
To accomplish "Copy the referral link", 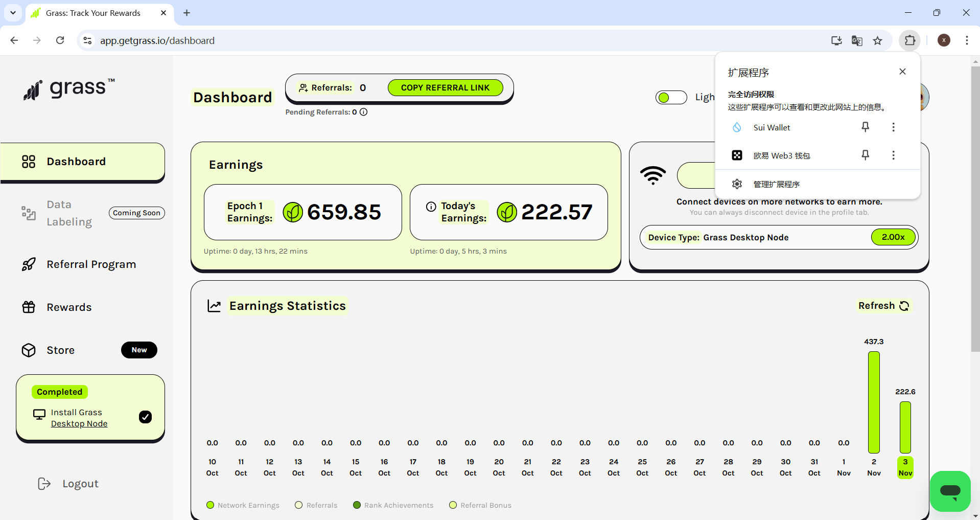I will (x=446, y=88).
